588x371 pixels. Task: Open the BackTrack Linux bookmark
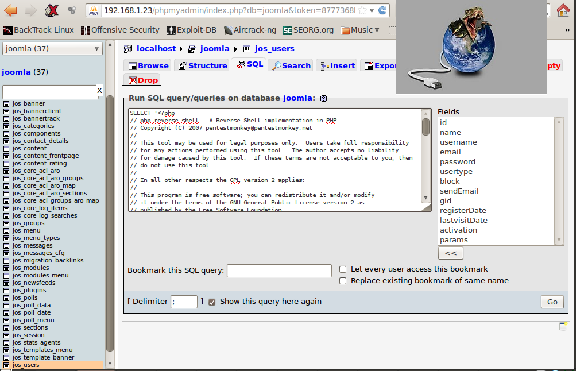38,30
